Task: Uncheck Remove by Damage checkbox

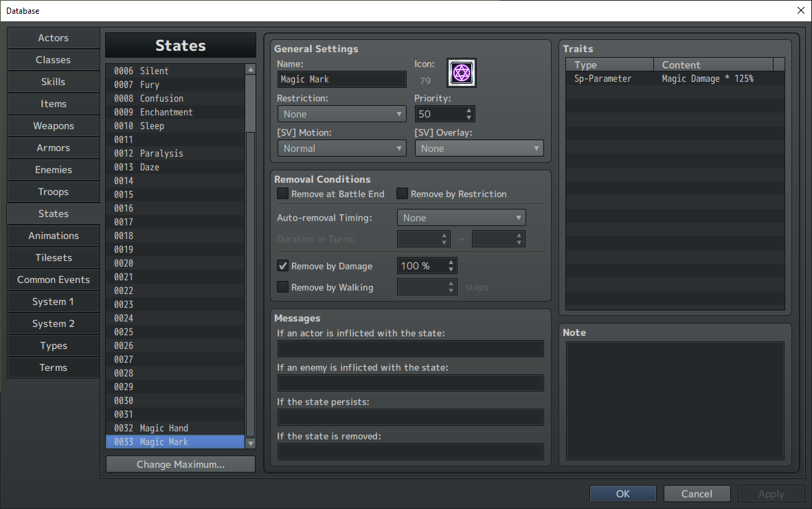Action: 283,266
